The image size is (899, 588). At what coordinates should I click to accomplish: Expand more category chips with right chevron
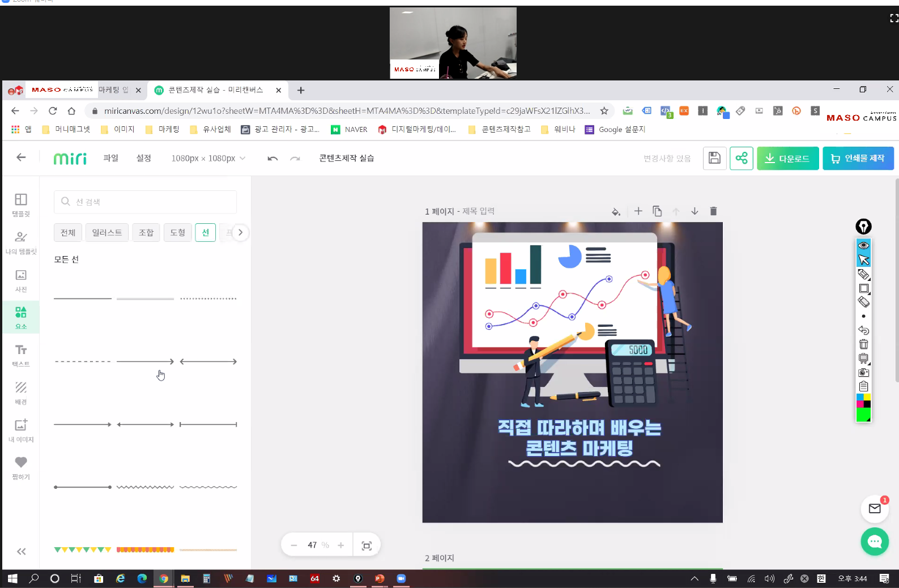click(240, 233)
